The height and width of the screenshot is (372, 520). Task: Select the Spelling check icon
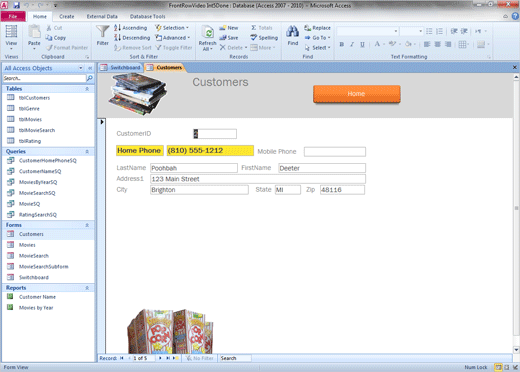(254, 38)
